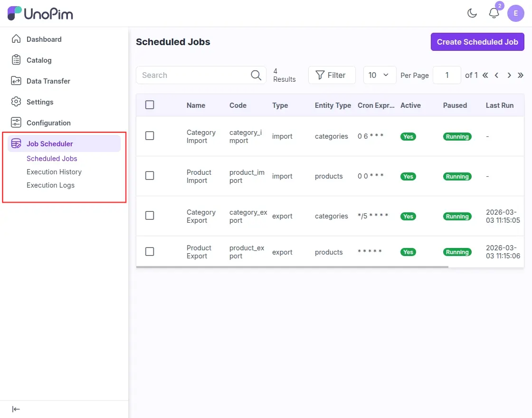The width and height of the screenshot is (532, 418).
Task: Click Create Scheduled Job button
Action: tap(477, 42)
